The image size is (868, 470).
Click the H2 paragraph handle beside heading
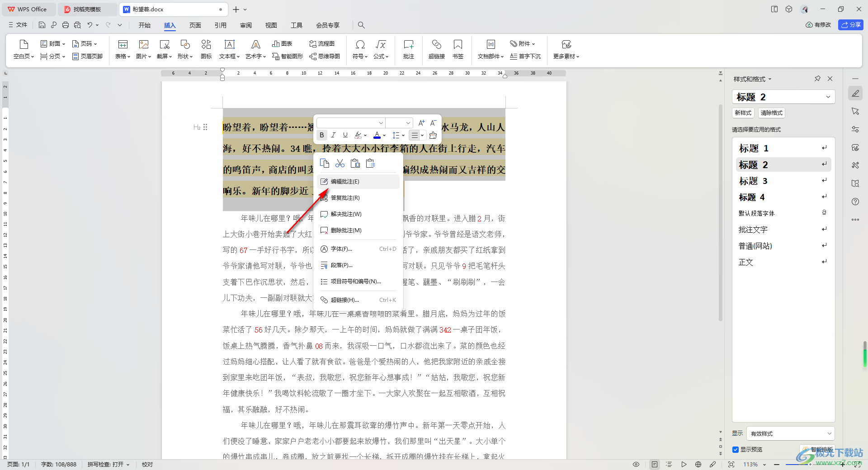(x=200, y=127)
